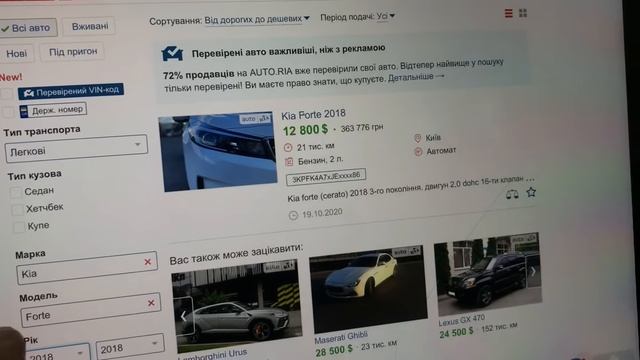Click into the Модель field containing Forte
This screenshot has width=640, height=360.
(x=91, y=310)
